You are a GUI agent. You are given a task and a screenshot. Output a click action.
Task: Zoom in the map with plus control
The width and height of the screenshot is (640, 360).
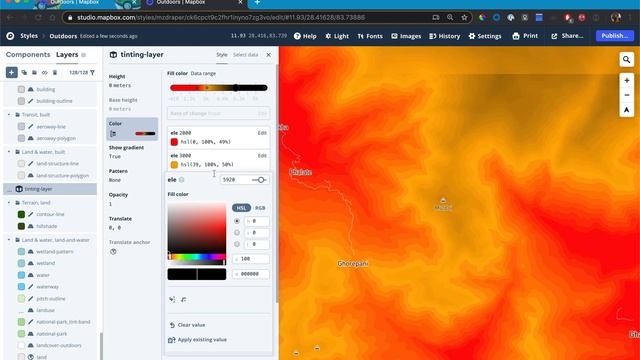click(x=627, y=80)
